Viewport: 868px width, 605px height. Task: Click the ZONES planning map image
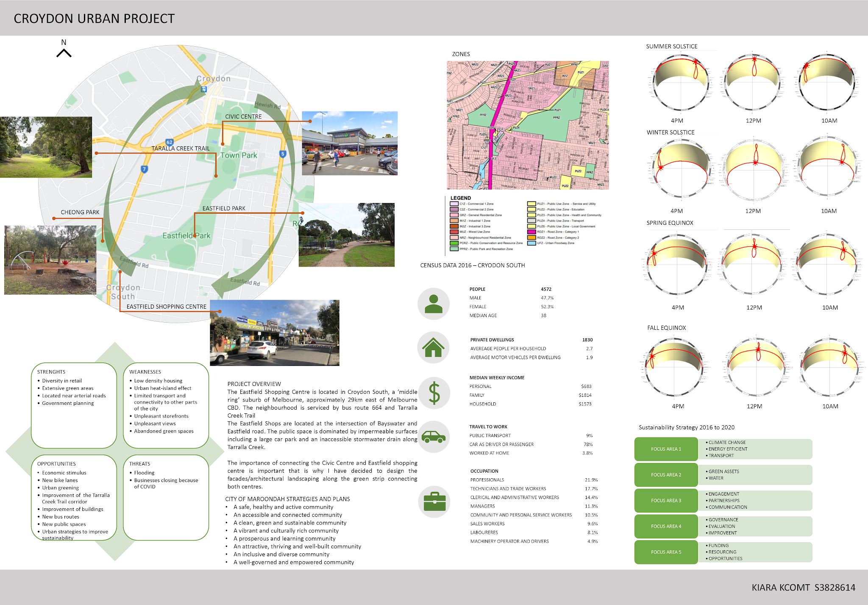click(528, 125)
